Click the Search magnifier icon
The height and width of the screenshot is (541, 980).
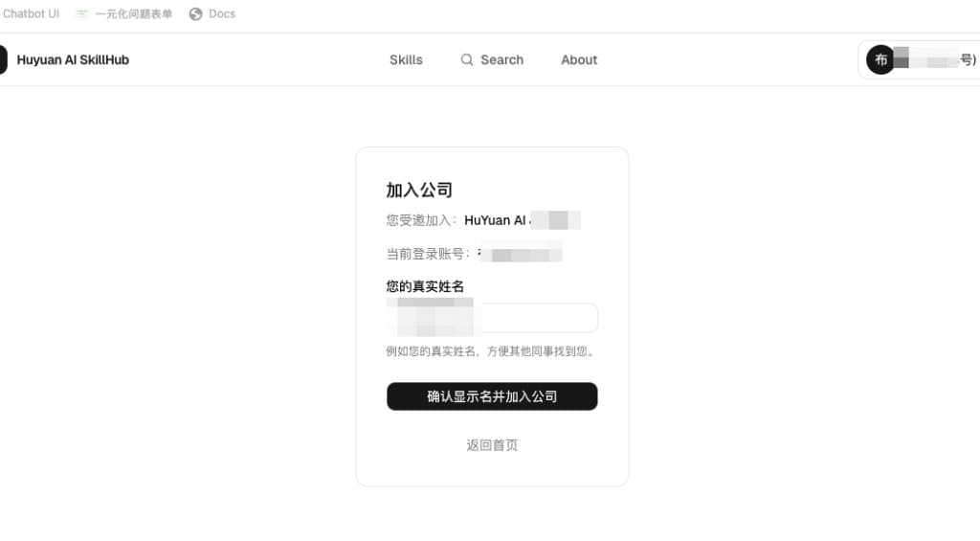tap(467, 60)
